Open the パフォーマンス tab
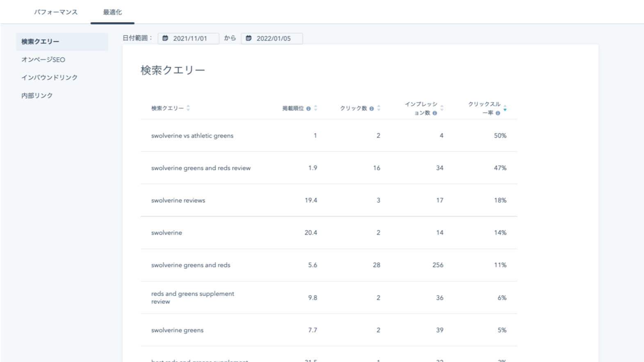 [x=55, y=12]
